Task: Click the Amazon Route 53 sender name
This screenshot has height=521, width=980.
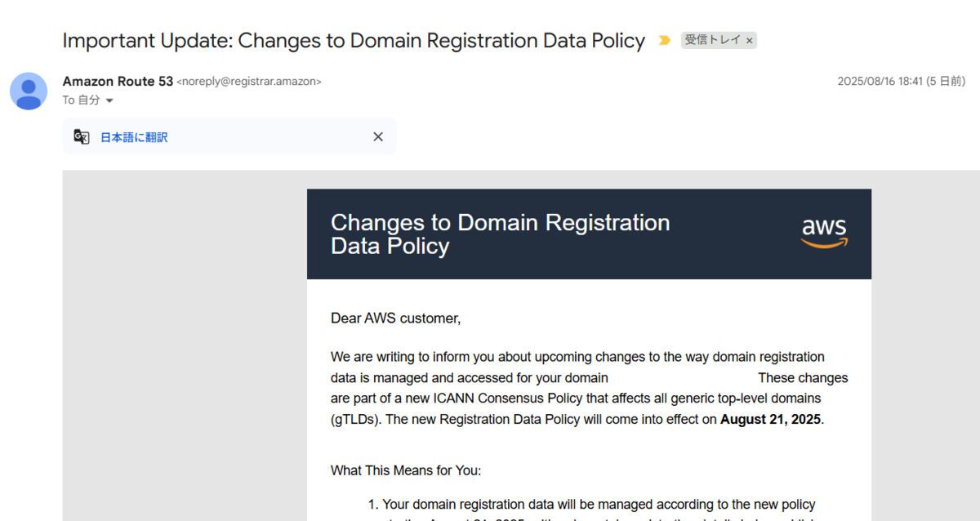Action: click(118, 82)
